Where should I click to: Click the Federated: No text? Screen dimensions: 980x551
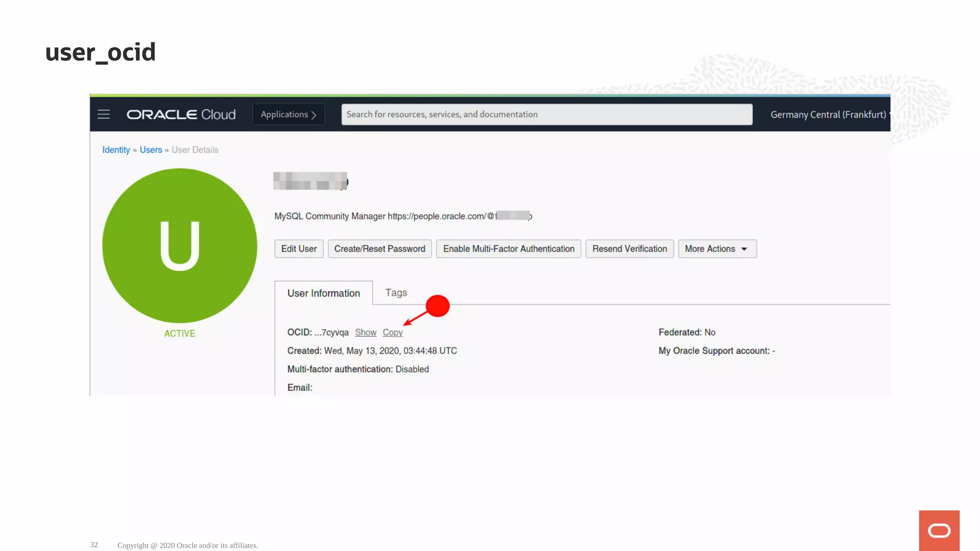pos(687,332)
